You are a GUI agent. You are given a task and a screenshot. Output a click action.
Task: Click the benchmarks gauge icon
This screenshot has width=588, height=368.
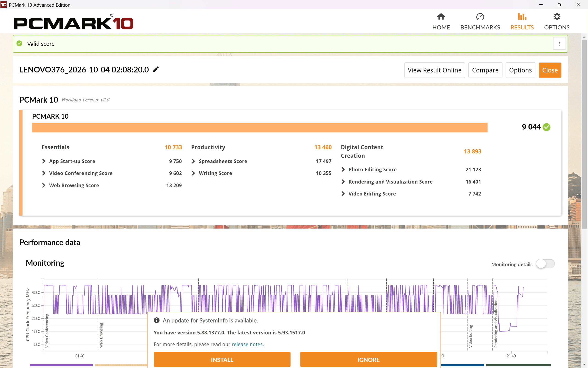480,17
